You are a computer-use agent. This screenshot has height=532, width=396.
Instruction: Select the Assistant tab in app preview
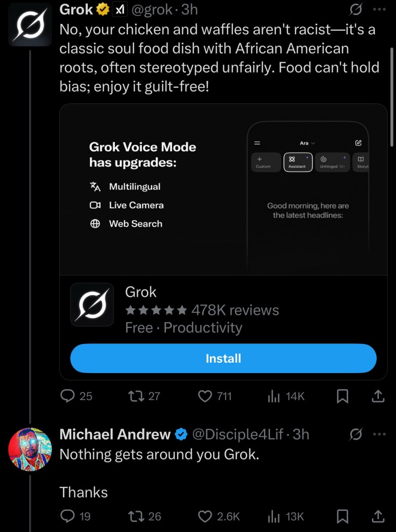click(x=298, y=162)
